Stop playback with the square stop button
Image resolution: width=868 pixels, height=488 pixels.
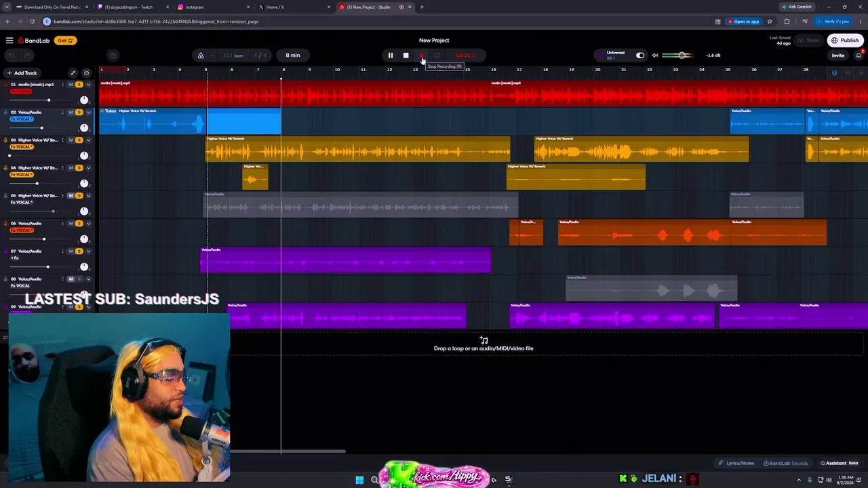pyautogui.click(x=406, y=56)
